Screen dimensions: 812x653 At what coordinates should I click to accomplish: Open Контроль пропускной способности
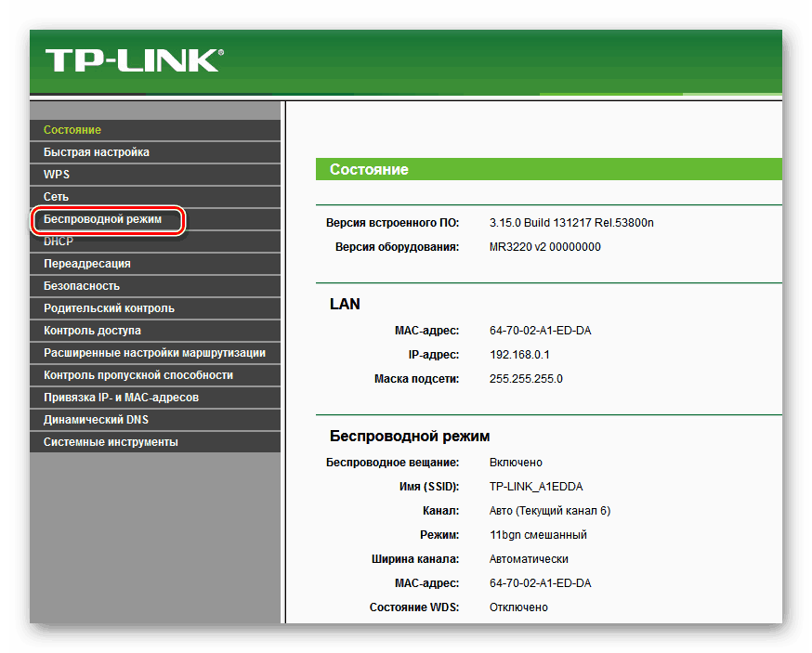138,375
